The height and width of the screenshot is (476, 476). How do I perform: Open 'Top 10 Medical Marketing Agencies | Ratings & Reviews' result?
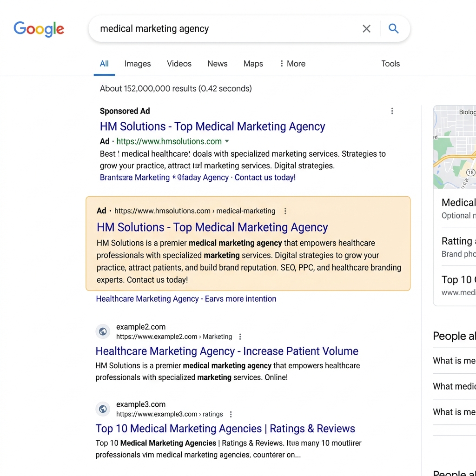pos(225,429)
